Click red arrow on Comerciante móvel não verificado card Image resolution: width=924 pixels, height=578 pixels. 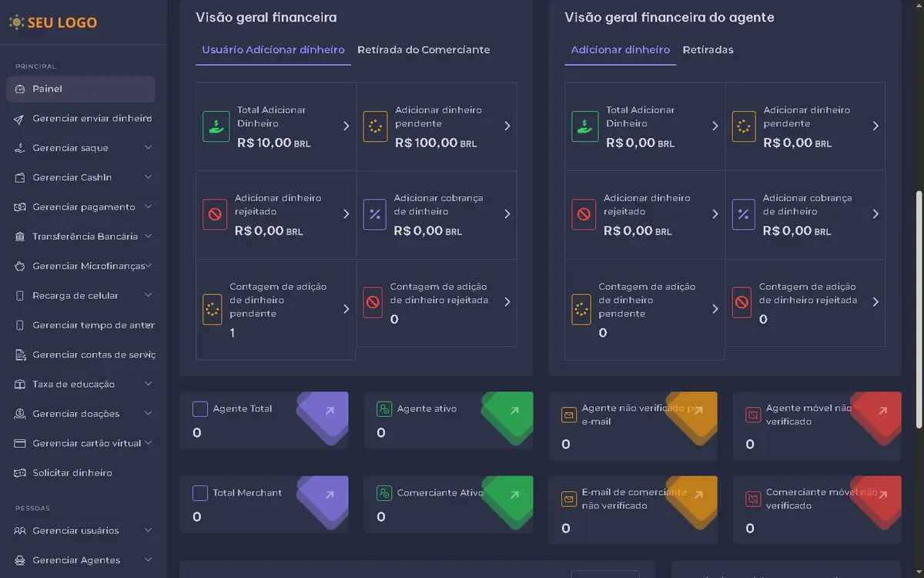(x=882, y=496)
